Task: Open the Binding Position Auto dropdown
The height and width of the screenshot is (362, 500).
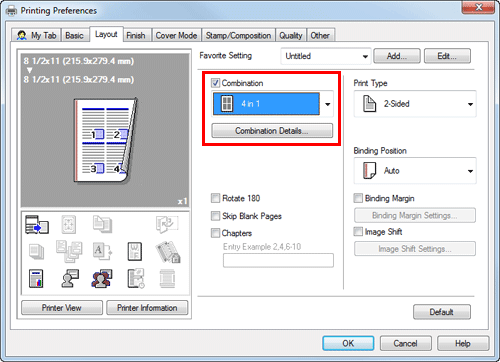Action: tap(415, 171)
